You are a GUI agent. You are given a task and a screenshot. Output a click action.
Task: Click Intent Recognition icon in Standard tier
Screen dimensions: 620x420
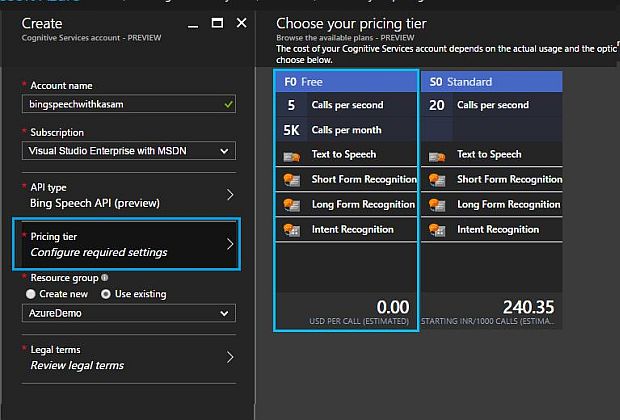(437, 230)
